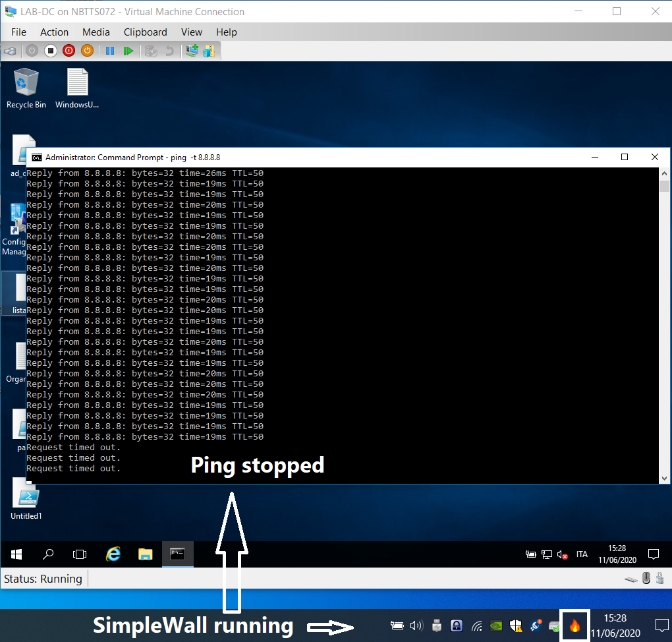Open the guest Action Center notifications
Image resolution: width=672 pixels, height=642 pixels.
[x=653, y=554]
